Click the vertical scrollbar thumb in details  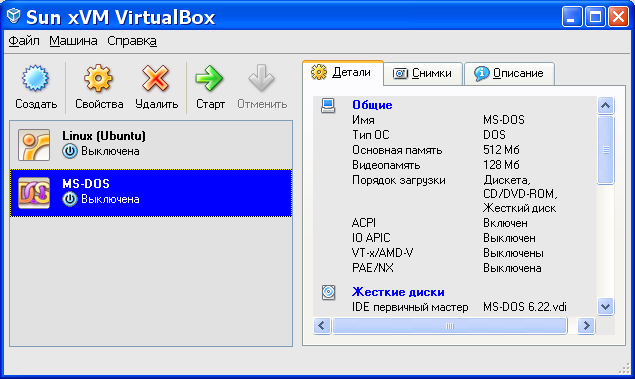[x=606, y=150]
